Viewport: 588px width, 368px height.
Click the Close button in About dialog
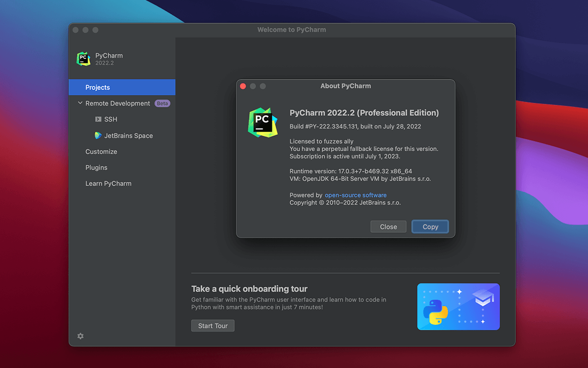tap(389, 227)
